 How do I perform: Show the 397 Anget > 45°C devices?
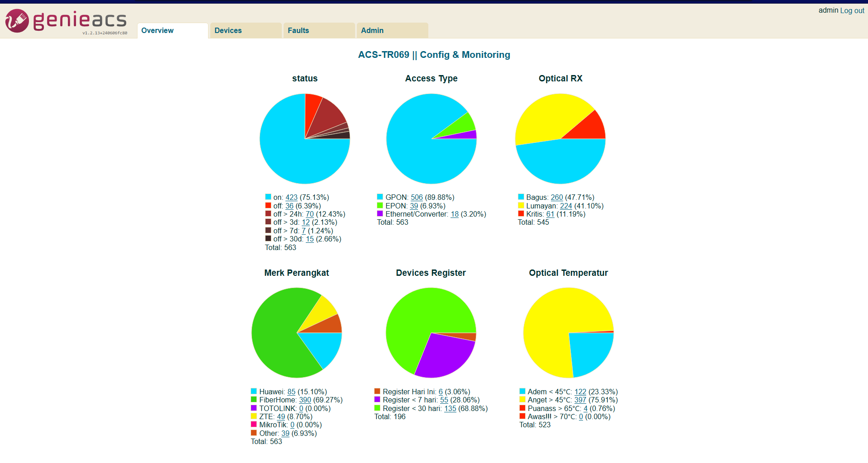pyautogui.click(x=580, y=400)
